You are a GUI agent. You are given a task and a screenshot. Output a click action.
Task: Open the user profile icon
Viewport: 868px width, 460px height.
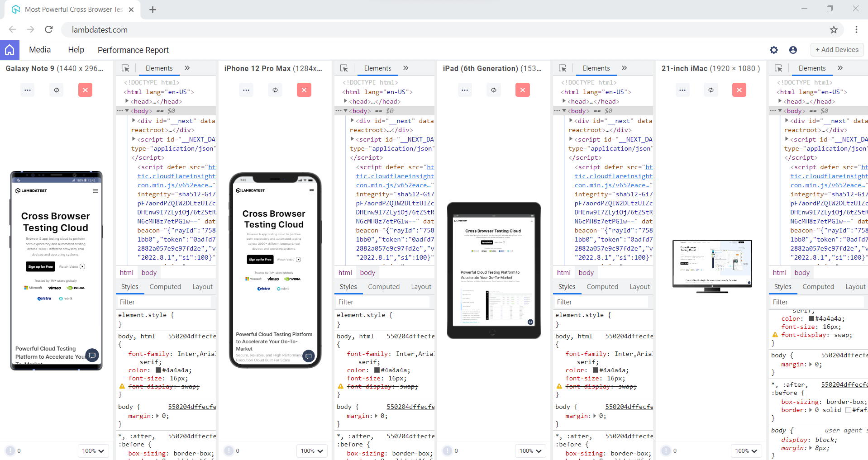coord(792,50)
